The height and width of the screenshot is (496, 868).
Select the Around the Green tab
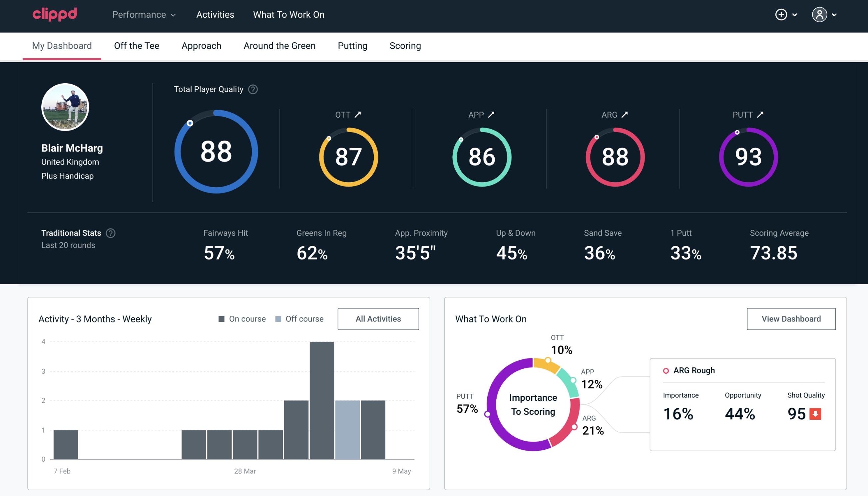(279, 45)
